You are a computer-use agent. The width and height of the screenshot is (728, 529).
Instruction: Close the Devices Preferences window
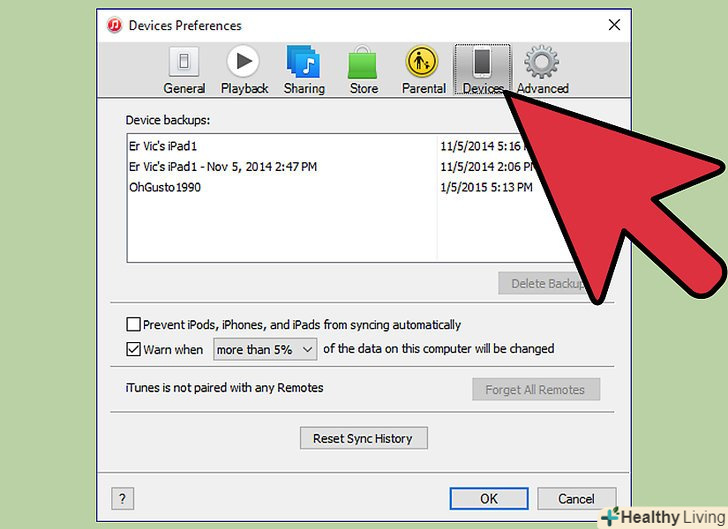pyautogui.click(x=614, y=25)
